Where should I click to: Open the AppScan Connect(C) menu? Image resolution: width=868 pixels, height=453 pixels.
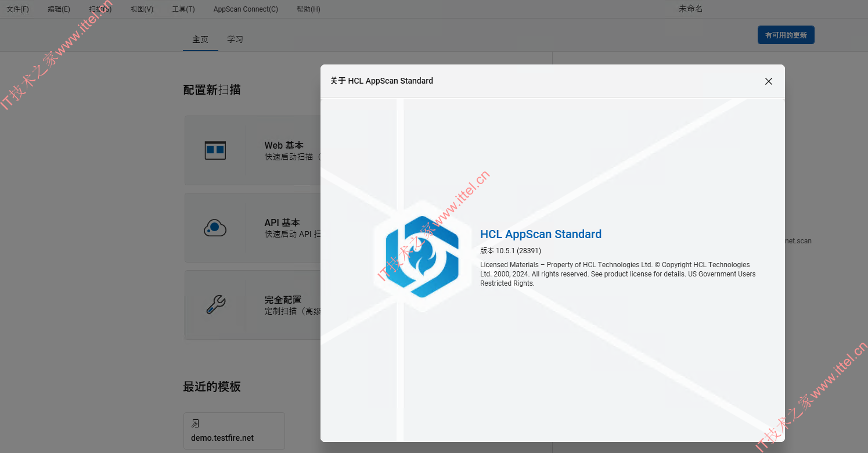246,9
